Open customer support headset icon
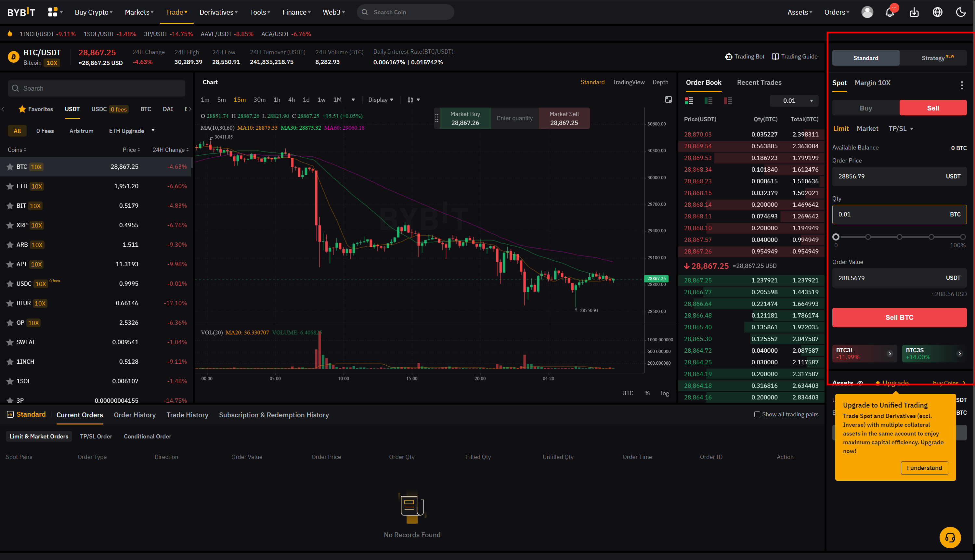Screen dimensions: 975x560 point(950,537)
